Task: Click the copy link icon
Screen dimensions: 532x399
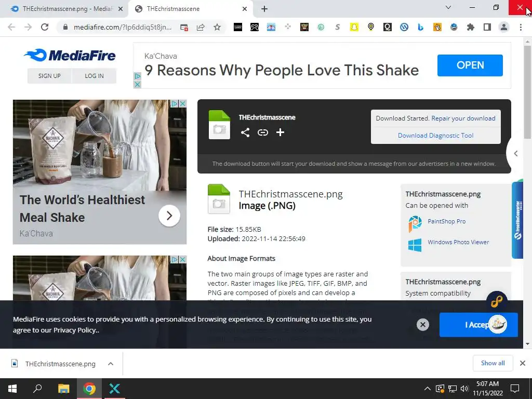Action: point(262,132)
